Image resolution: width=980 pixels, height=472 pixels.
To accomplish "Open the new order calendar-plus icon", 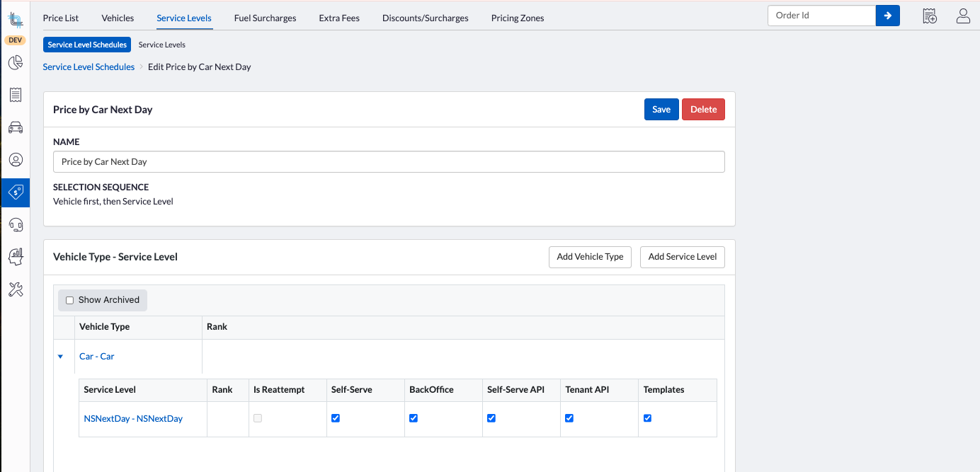I will point(930,16).
